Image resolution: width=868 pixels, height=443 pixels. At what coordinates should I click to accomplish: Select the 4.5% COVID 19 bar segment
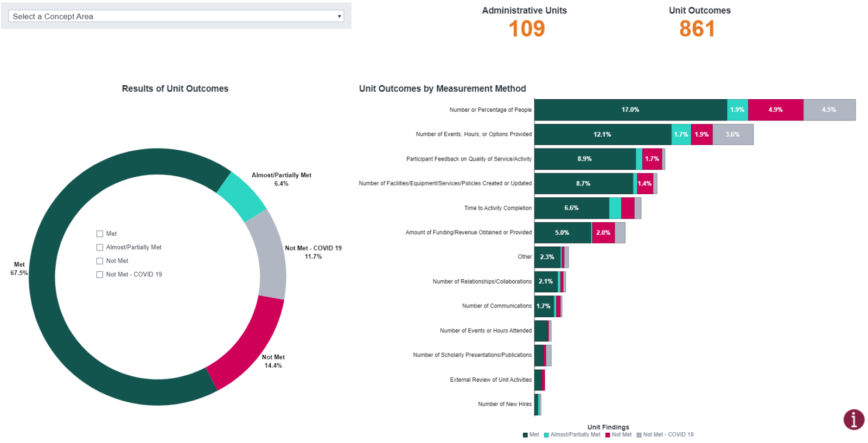[x=829, y=110]
